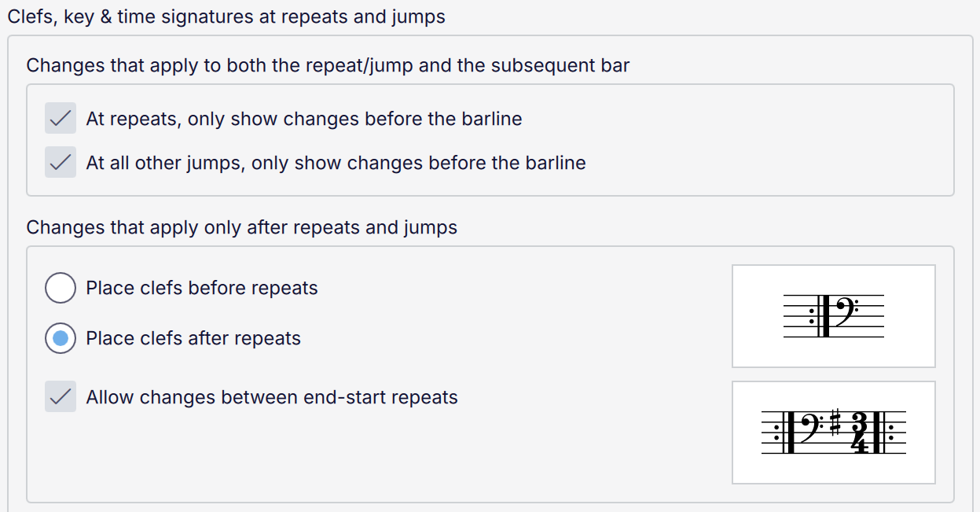Click the "At all other jumps" label text
Screen dimensions: 980x512
pyautogui.click(x=336, y=163)
